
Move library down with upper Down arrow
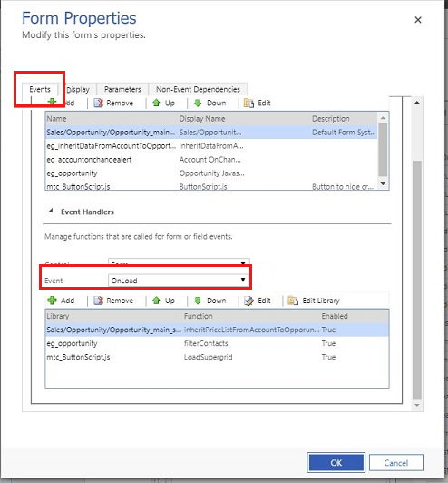(198, 103)
